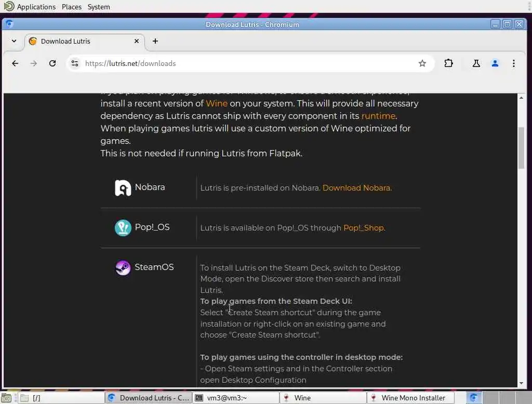
Task: Click the Chromium window title icon
Action: click(x=9, y=24)
